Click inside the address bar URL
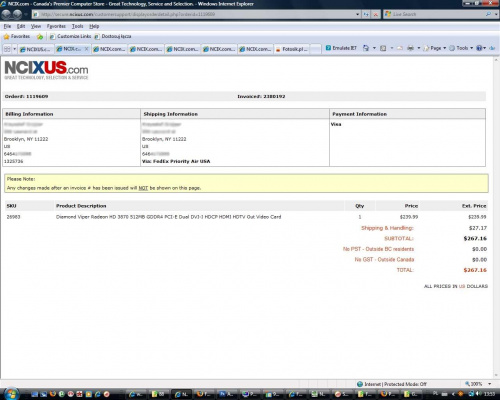 [x=193, y=14]
